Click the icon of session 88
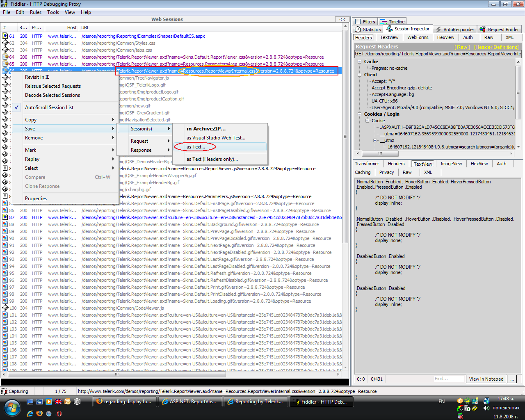Screen dimensions: 525x420 point(5,224)
